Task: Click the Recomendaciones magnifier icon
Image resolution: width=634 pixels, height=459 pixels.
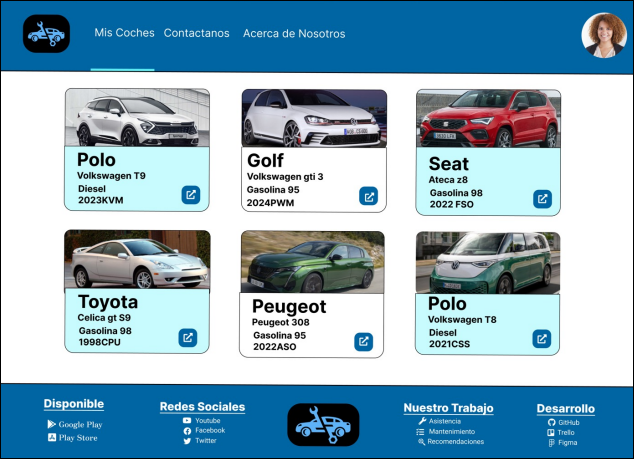Action: pos(421,442)
